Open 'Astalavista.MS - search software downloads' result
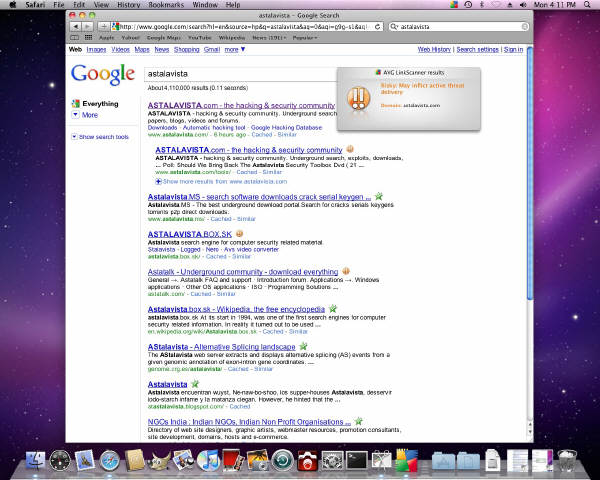The width and height of the screenshot is (600, 480). coord(259,197)
